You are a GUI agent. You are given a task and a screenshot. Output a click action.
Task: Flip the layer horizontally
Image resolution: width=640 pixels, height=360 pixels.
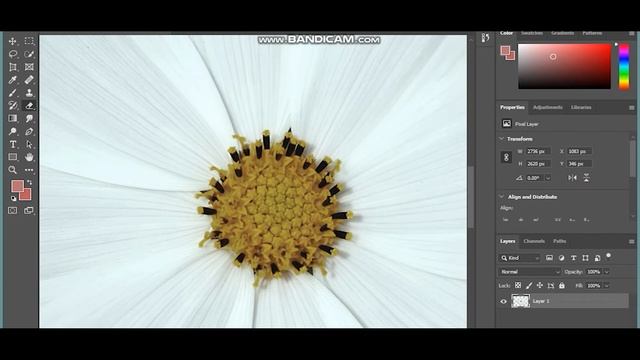(573, 178)
